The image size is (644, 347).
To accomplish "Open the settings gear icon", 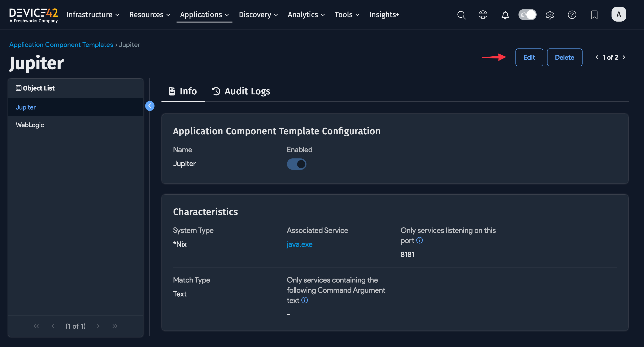I will click(550, 15).
